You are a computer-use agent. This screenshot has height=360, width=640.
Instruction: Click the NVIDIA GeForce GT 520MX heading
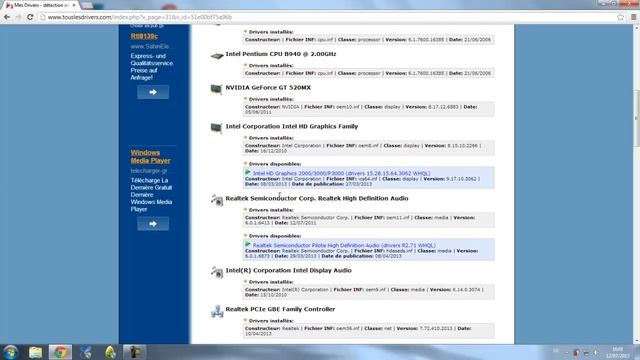click(x=268, y=87)
